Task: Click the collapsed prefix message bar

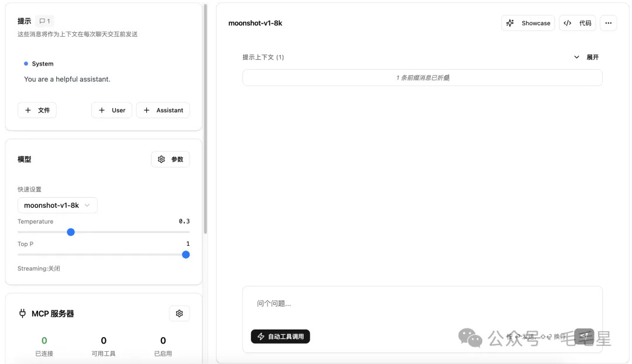Action: [x=422, y=77]
